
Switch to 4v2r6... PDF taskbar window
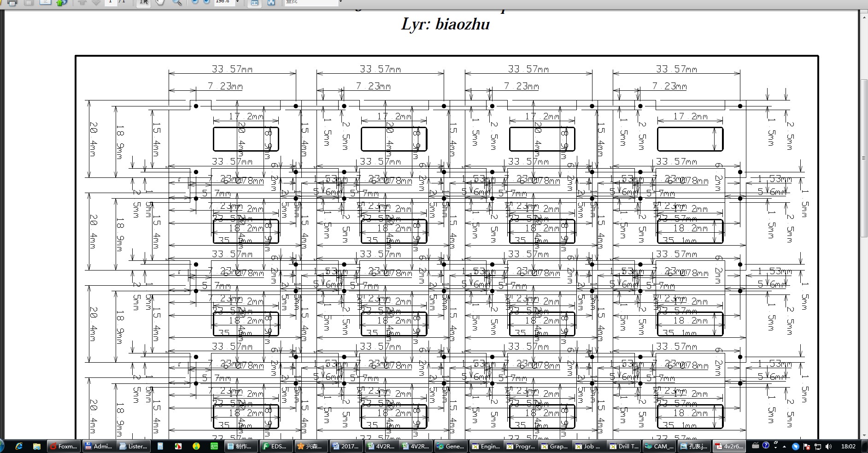pyautogui.click(x=729, y=446)
